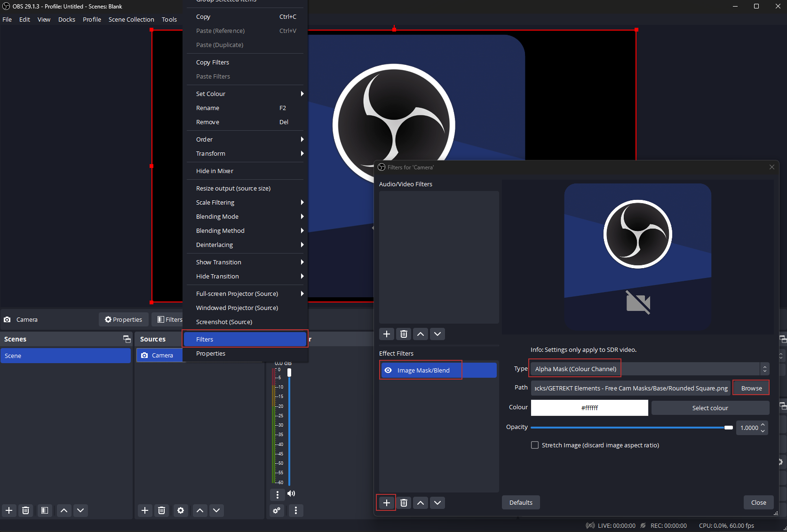Image resolution: width=787 pixels, height=532 pixels.
Task: Remove selected scene with trash icon
Action: click(x=26, y=510)
